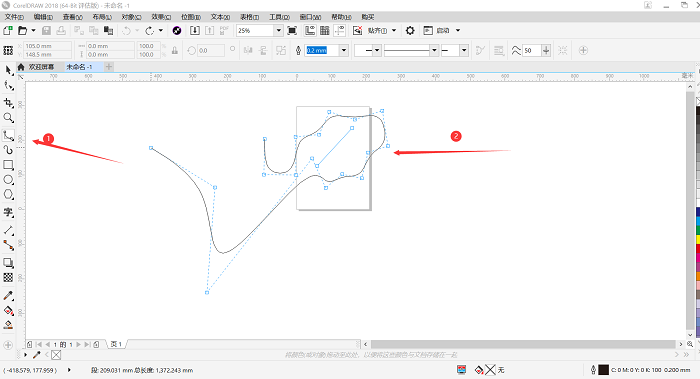Select the Artistic Media tool
This screenshot has width=700, height=379.
point(8,150)
